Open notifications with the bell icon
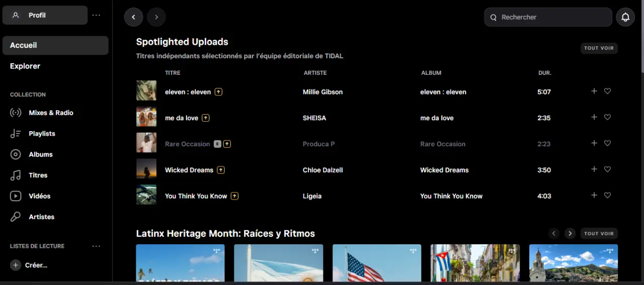The height and width of the screenshot is (285, 644). coord(625,17)
